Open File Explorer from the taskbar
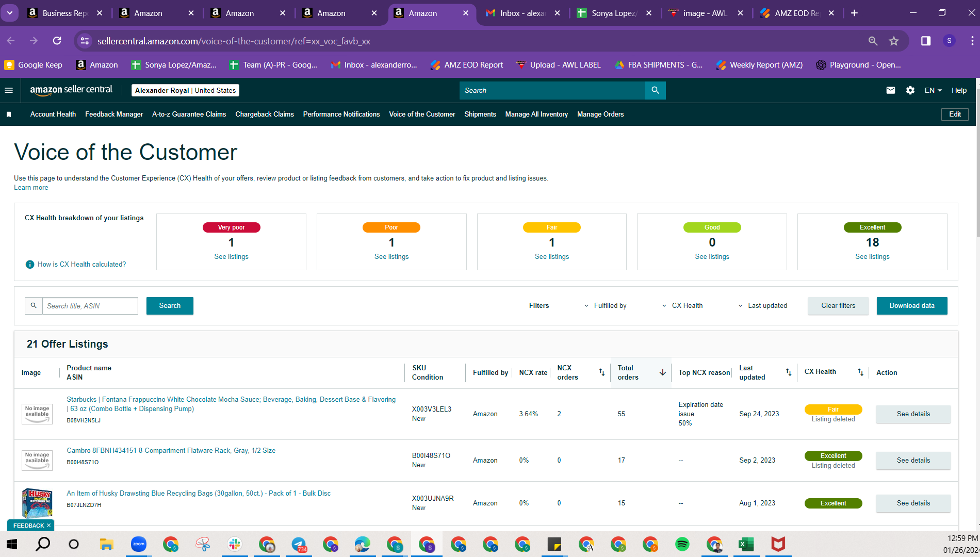The width and height of the screenshot is (980, 557). click(106, 544)
